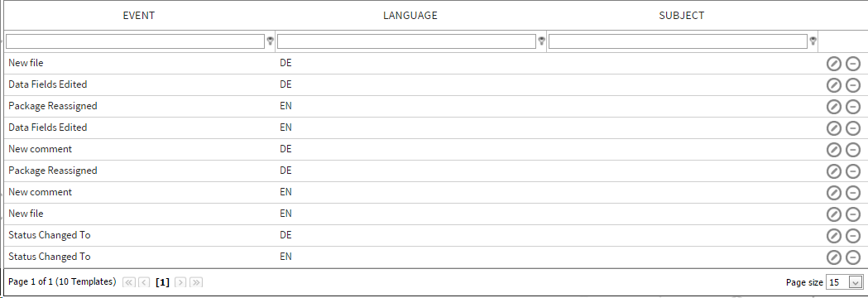Remove the New comment DE template
The width and height of the screenshot is (868, 298).
click(x=853, y=150)
